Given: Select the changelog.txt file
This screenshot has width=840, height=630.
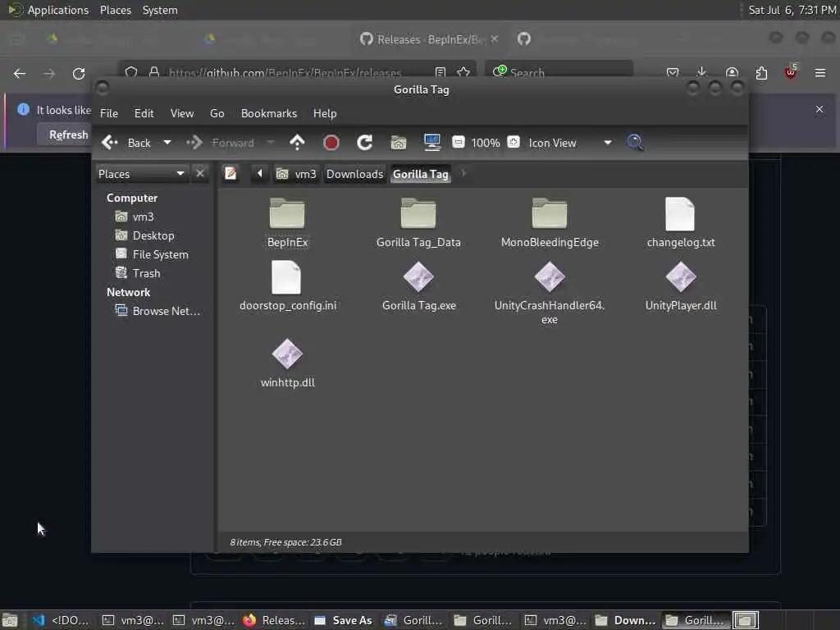Looking at the screenshot, I should pos(680,223).
